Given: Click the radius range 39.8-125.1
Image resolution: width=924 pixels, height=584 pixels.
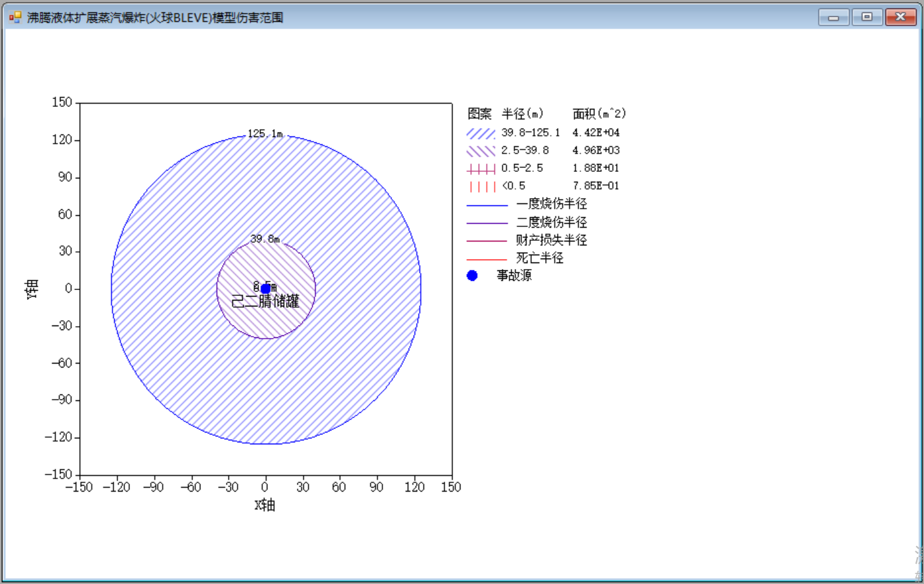Looking at the screenshot, I should point(531,133).
